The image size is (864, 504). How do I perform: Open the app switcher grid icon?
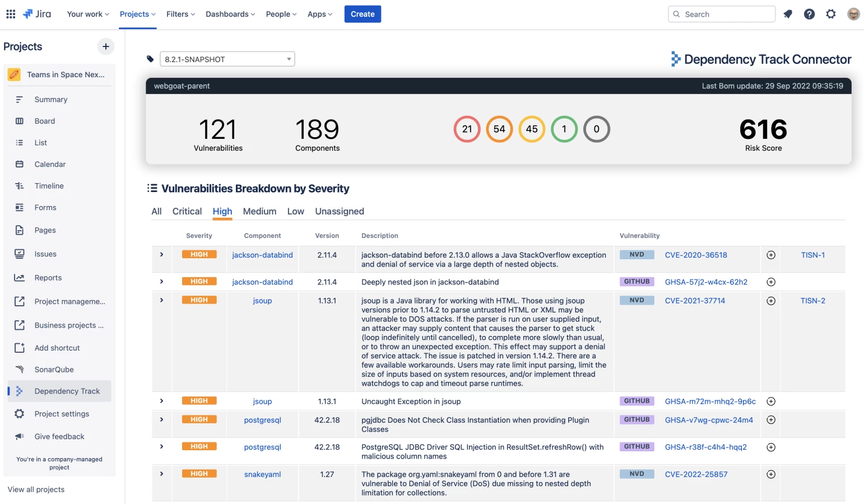[x=11, y=14]
